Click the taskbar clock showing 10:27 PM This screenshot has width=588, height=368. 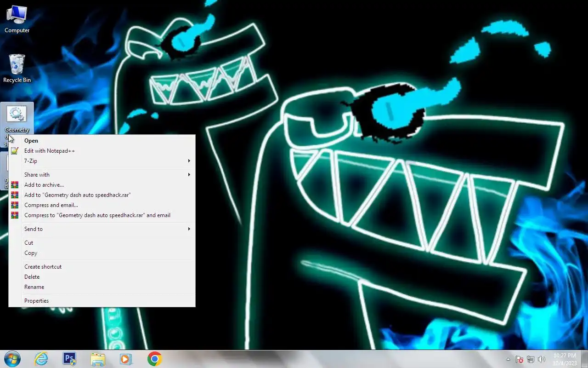(x=565, y=359)
